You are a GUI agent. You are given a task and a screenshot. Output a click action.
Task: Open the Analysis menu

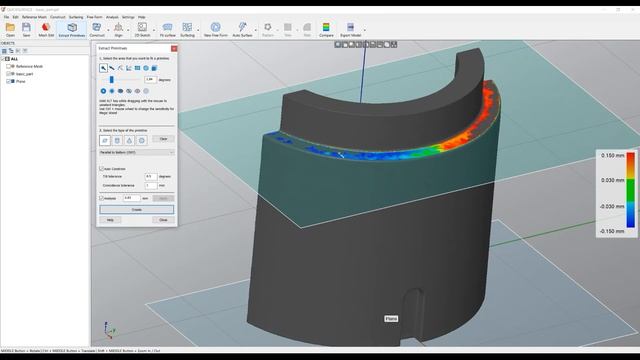(112, 17)
